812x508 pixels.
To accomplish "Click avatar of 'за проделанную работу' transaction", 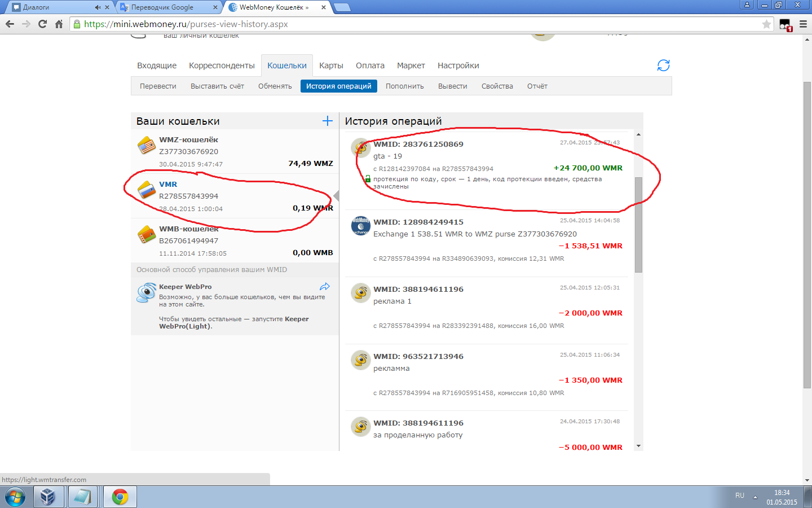I will 360,427.
